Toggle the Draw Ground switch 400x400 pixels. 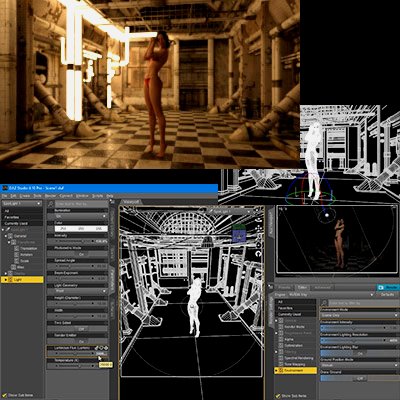[359, 379]
